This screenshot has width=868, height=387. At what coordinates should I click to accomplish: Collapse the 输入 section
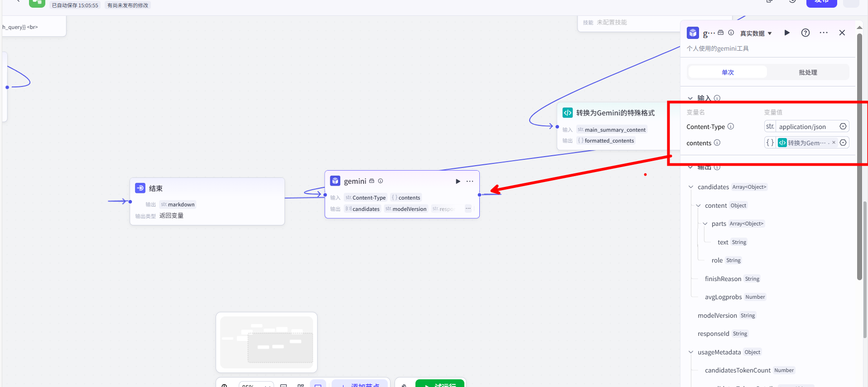[690, 98]
